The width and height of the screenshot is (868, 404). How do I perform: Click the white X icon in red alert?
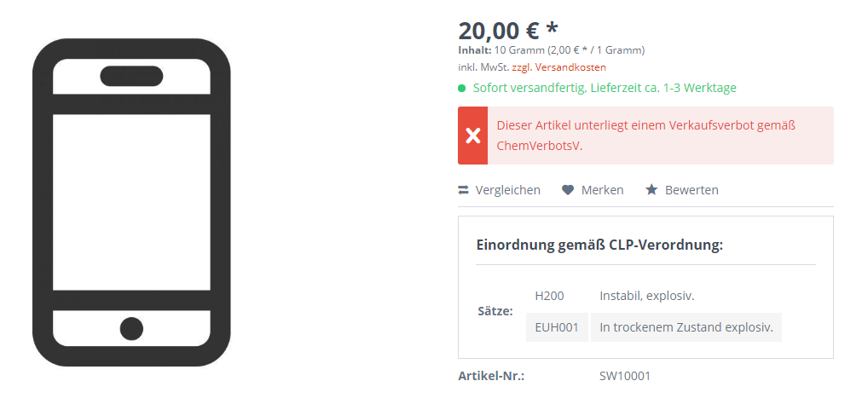tap(472, 136)
